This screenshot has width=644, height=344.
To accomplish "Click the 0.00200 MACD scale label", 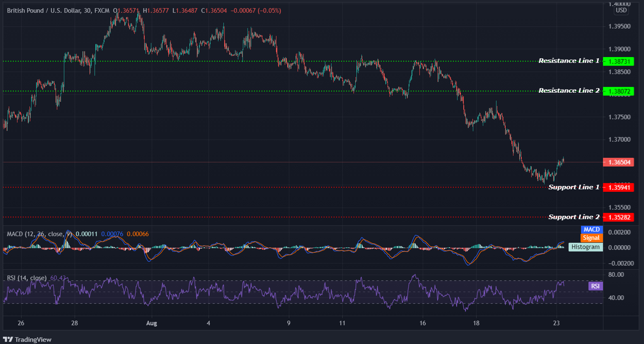I will 619,232.
